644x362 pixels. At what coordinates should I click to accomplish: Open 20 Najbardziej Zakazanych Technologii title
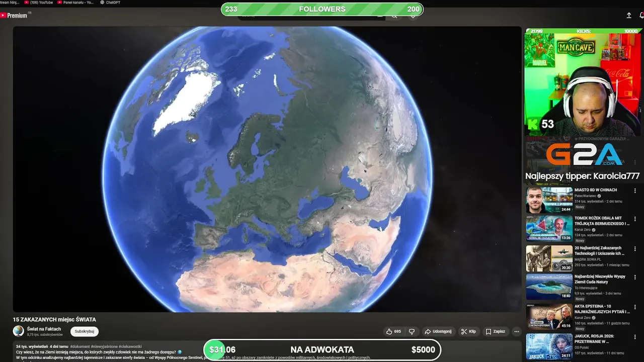[600, 250]
